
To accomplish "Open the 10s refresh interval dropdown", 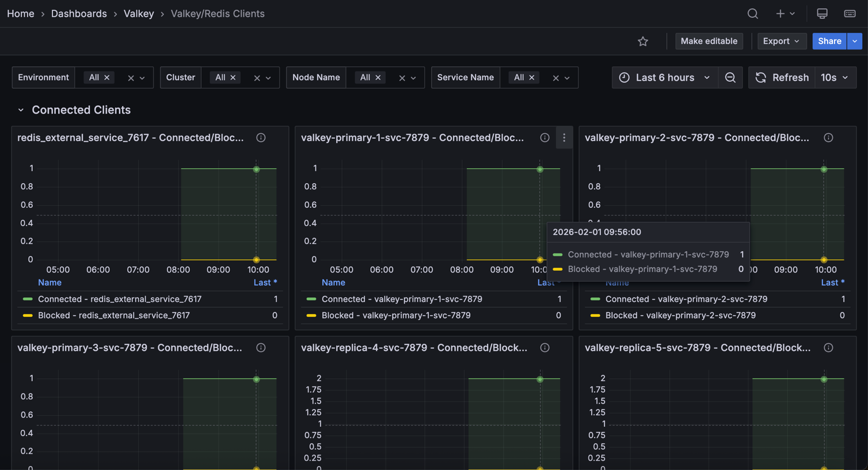I will pos(835,77).
